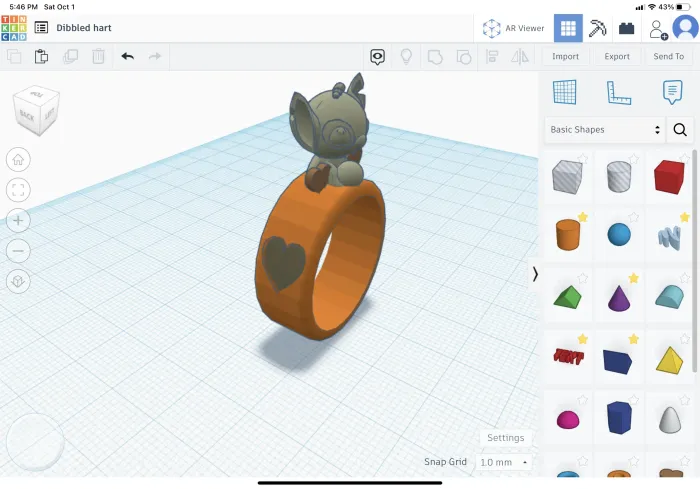Toggle favorite star on purple Cone

click(x=633, y=278)
